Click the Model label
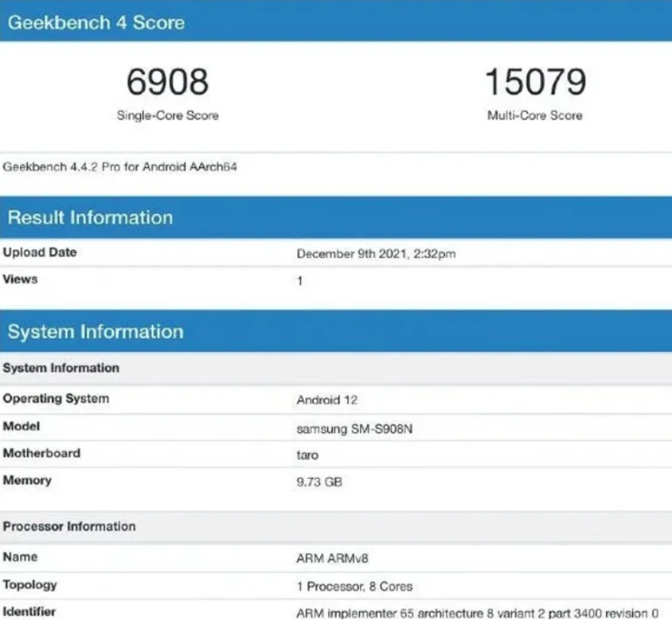This screenshot has height=628, width=672. tap(21, 427)
